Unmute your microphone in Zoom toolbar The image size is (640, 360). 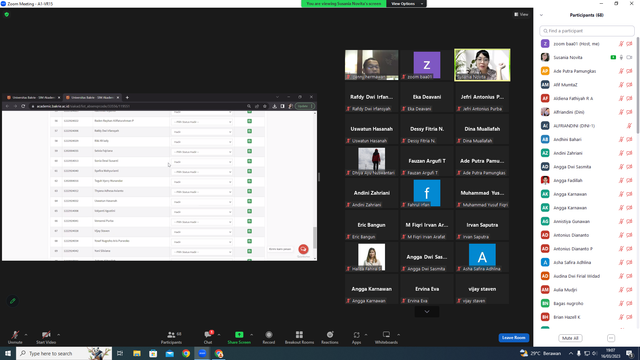(x=15, y=337)
